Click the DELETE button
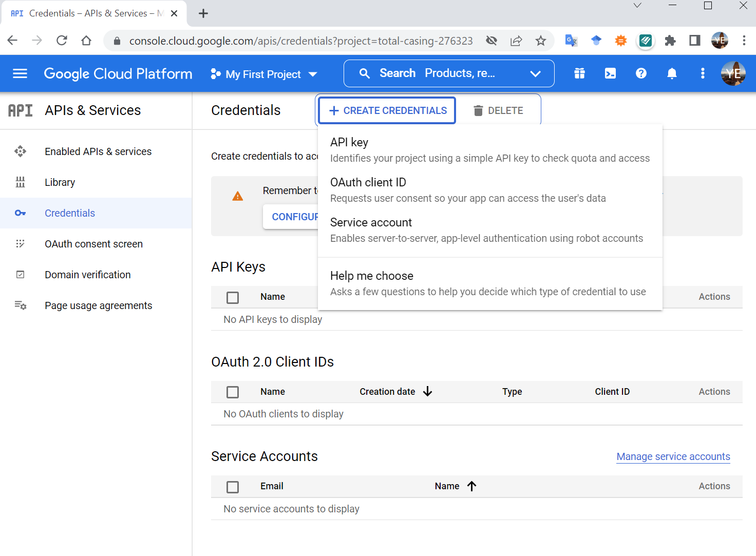 tap(498, 110)
